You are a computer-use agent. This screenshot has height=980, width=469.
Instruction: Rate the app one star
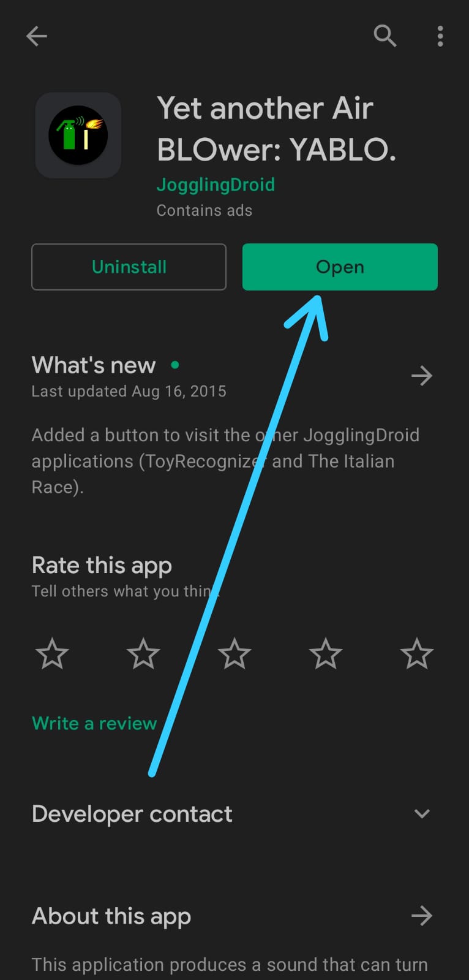pyautogui.click(x=52, y=653)
